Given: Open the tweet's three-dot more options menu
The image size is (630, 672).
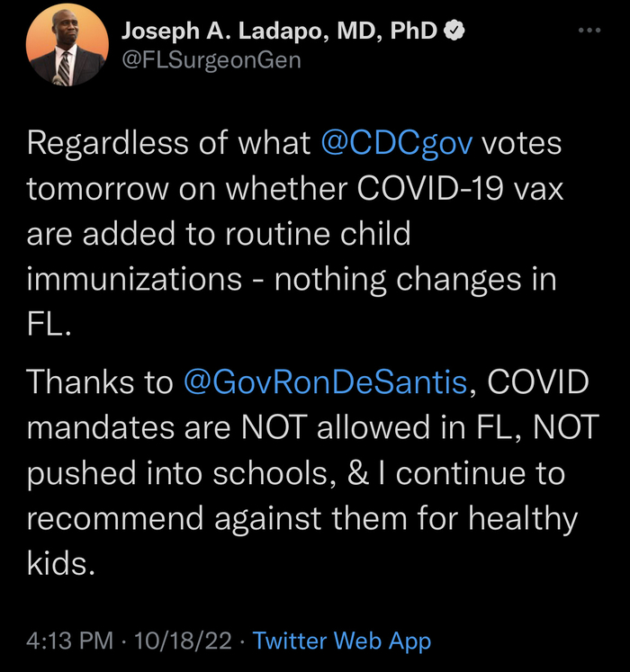Looking at the screenshot, I should click(x=589, y=31).
